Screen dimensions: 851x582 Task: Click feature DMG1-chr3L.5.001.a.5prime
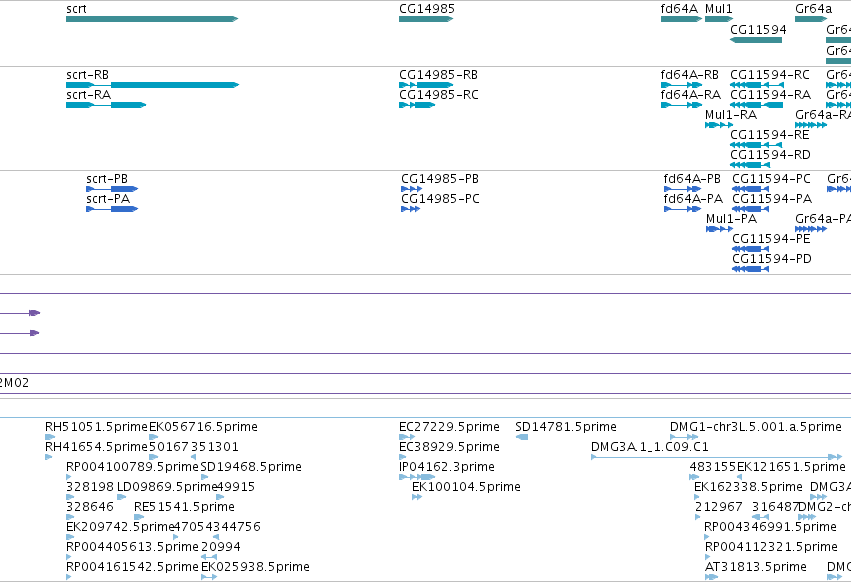pos(684,437)
